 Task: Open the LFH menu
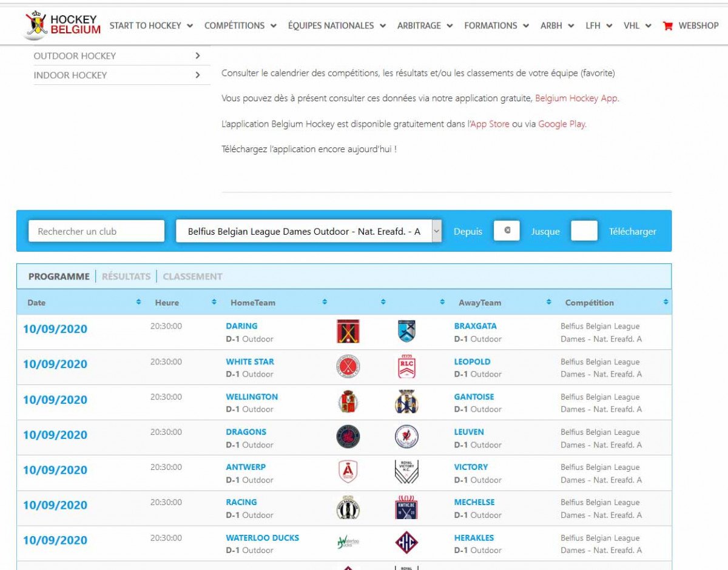[599, 25]
